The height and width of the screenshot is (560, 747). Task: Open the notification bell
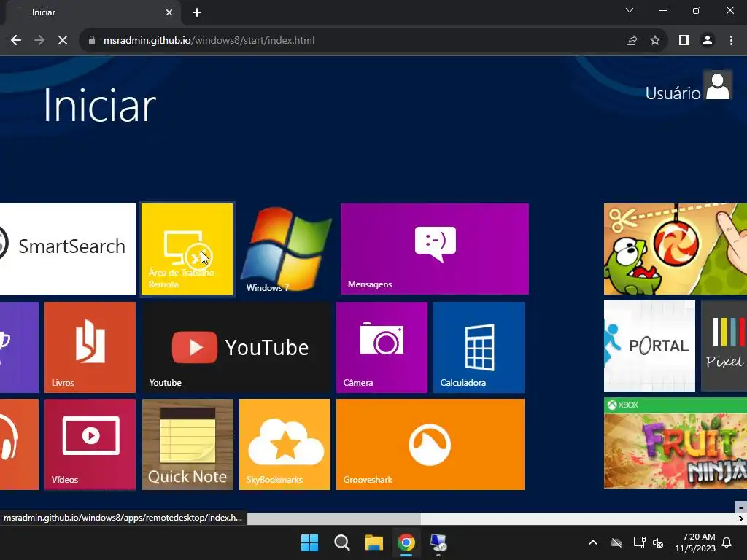click(x=727, y=542)
